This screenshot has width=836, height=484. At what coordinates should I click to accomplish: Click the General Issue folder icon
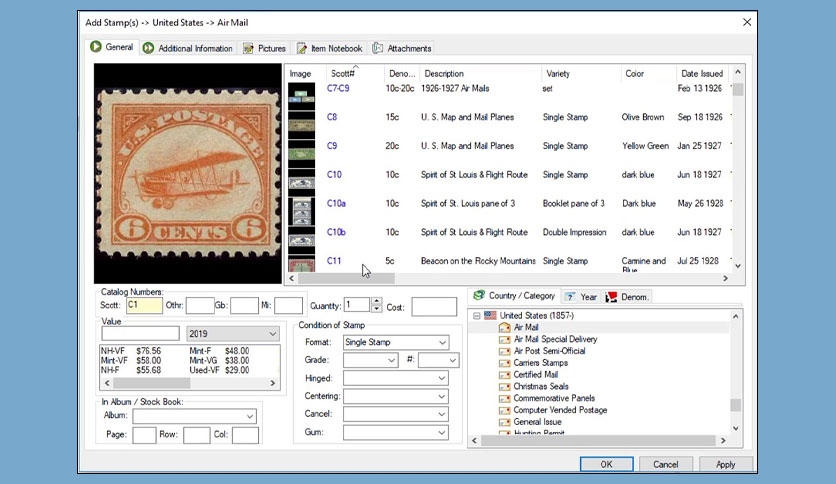click(x=504, y=422)
